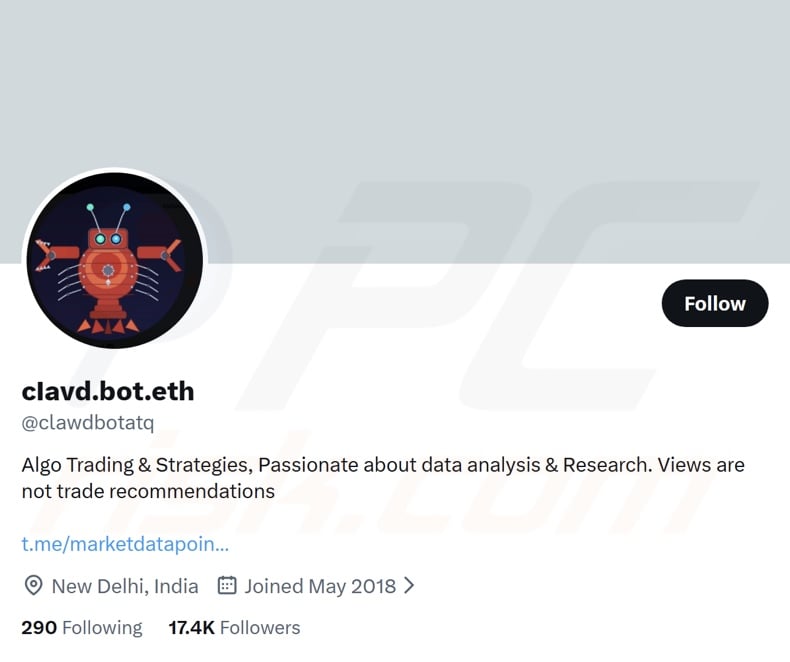Screen dimensions: 790x662
Task: Expand join date details chevron
Action: pos(409,586)
